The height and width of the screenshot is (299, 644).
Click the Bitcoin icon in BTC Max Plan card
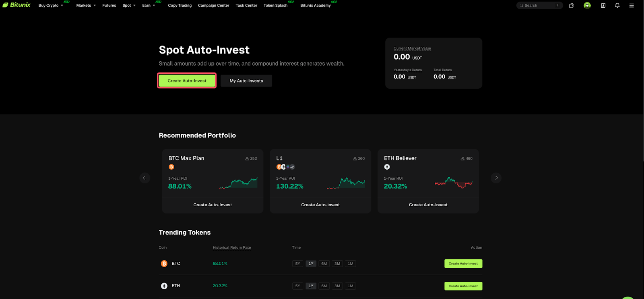coord(171,167)
